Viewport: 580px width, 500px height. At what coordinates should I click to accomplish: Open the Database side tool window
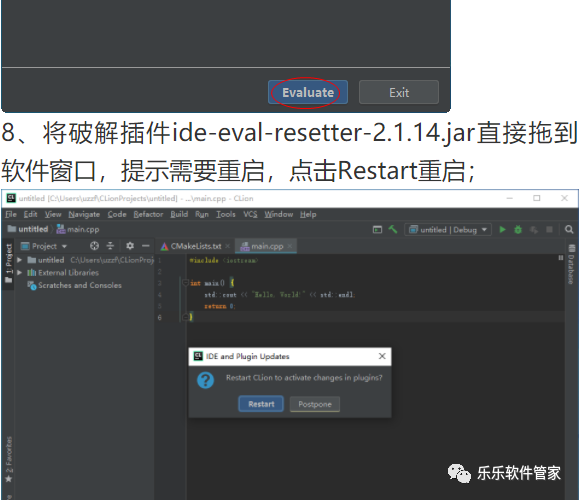click(571, 264)
